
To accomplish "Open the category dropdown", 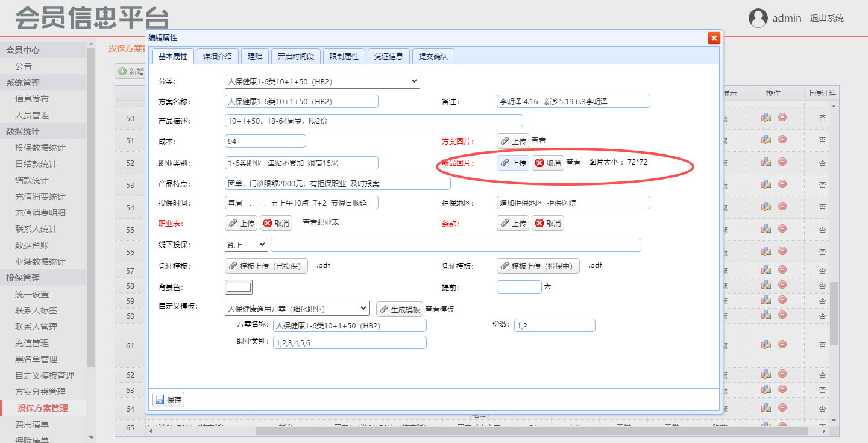I will 322,81.
